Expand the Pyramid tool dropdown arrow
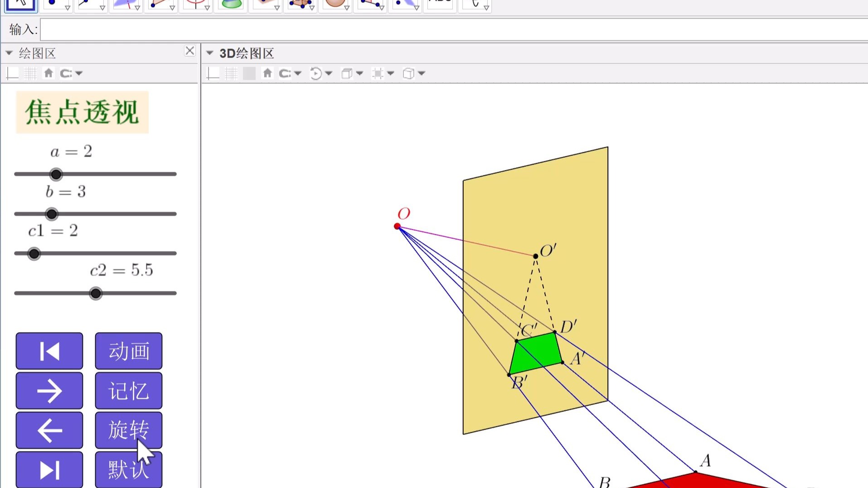This screenshot has width=868, height=488. point(312,8)
